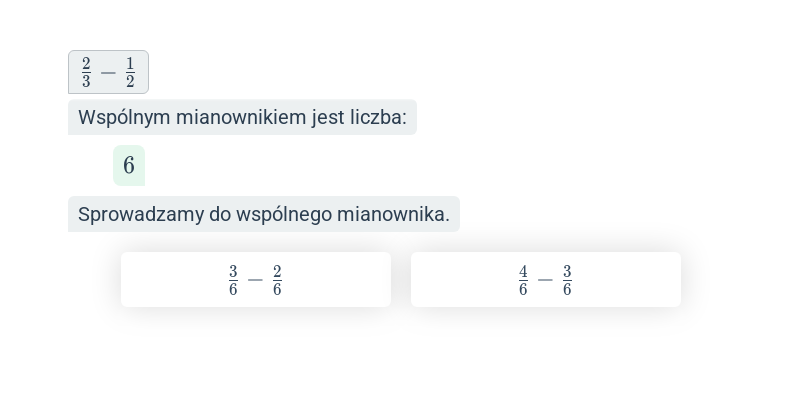Choose the answer 4/6 − 3/6
Screen dimensions: 800x400
click(545, 280)
